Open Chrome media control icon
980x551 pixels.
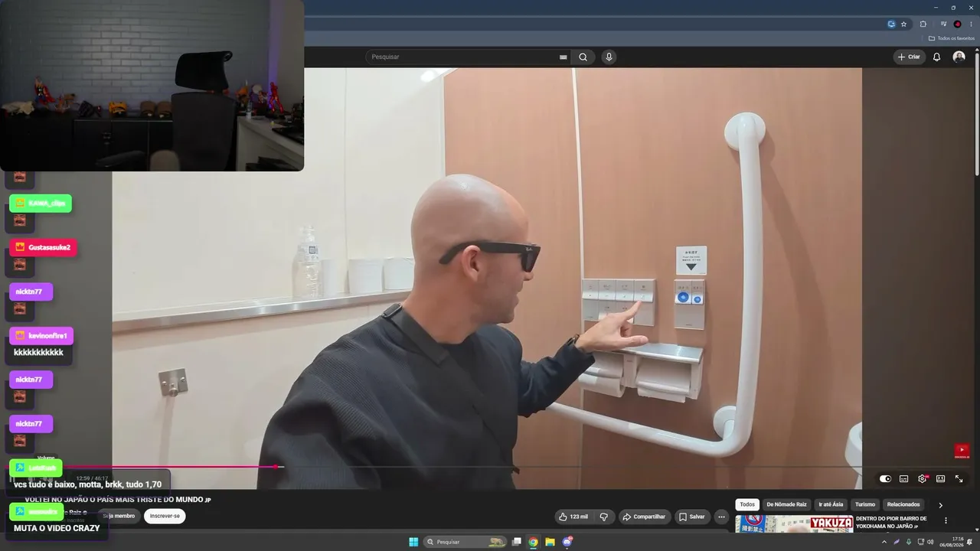[x=943, y=24]
